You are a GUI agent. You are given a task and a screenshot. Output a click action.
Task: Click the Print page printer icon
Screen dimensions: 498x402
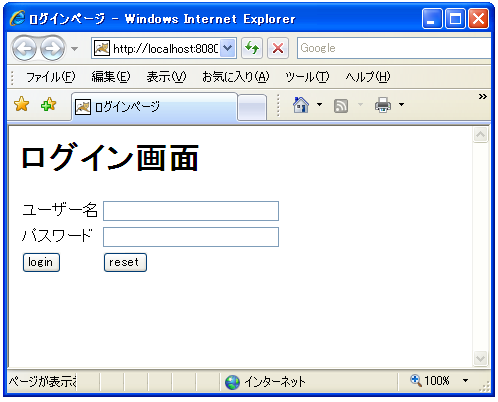pyautogui.click(x=383, y=105)
